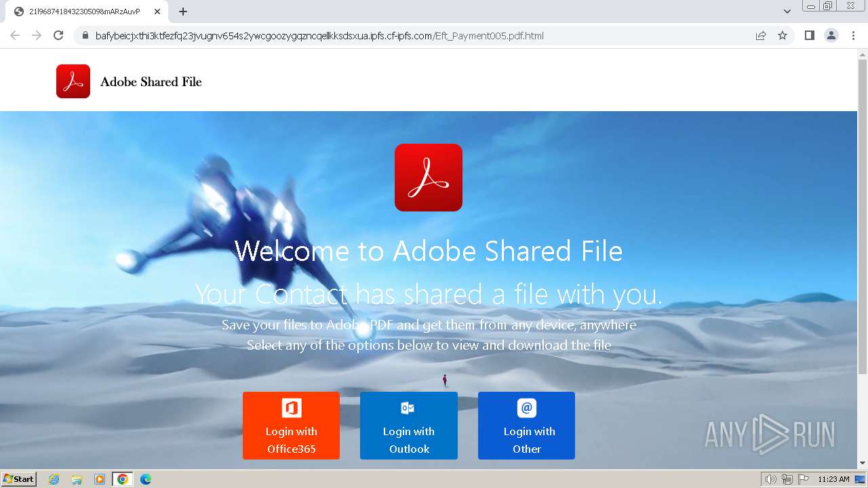The width and height of the screenshot is (868, 488).
Task: Choose Login with Other
Action: pyautogui.click(x=526, y=426)
